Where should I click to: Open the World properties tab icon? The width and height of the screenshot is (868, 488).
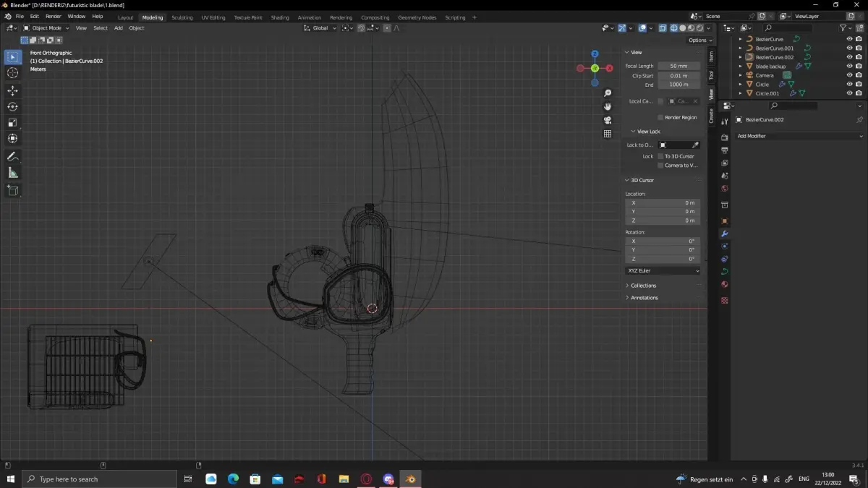coord(725,189)
